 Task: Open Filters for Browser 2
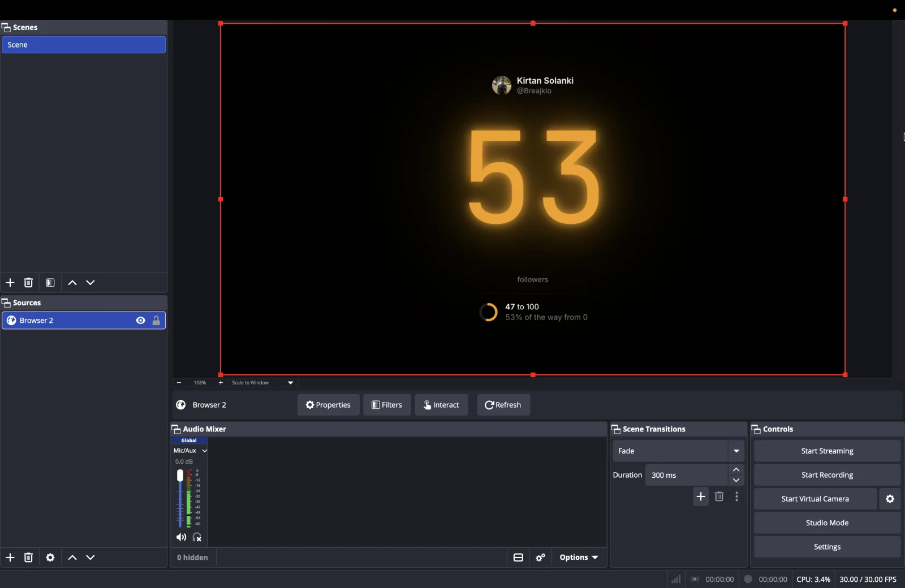[x=387, y=405]
